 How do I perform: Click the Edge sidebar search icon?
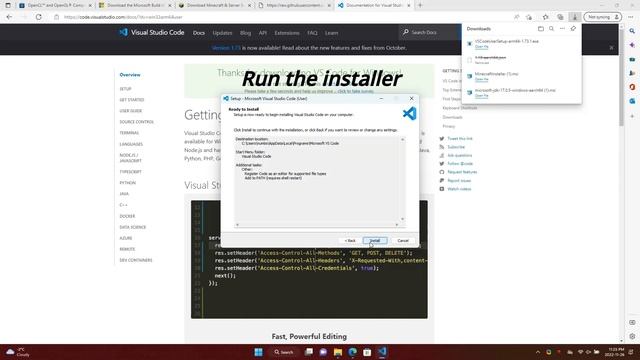[632, 31]
